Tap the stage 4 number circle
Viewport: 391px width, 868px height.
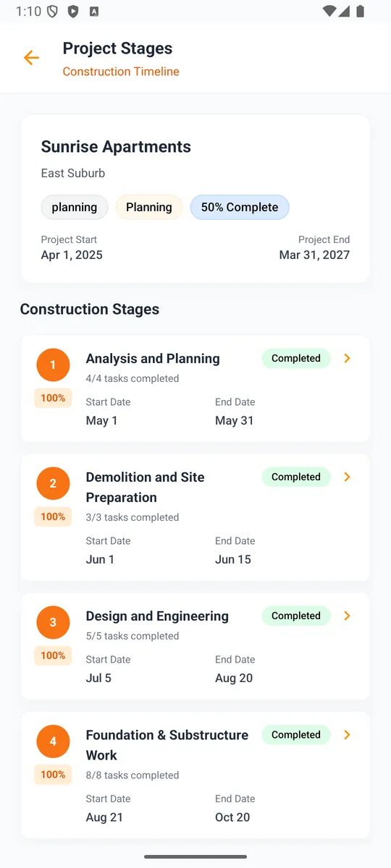coord(53,741)
